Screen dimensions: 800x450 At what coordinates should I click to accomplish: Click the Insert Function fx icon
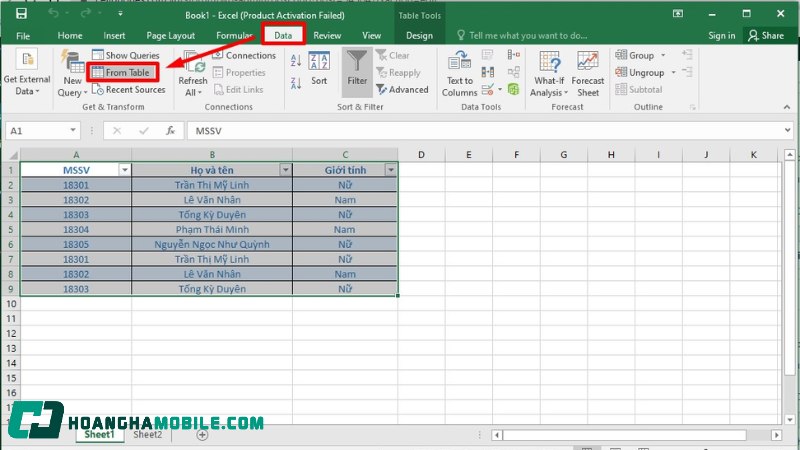tap(170, 131)
